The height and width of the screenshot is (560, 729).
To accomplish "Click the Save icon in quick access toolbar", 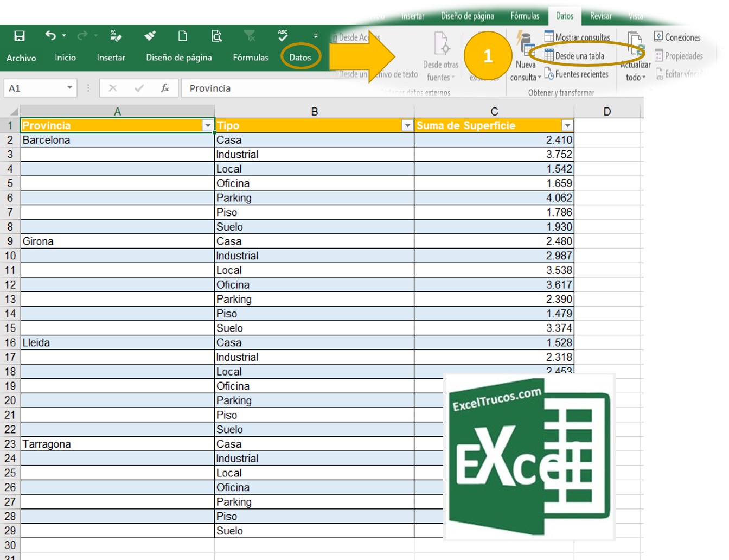I will tap(20, 36).
